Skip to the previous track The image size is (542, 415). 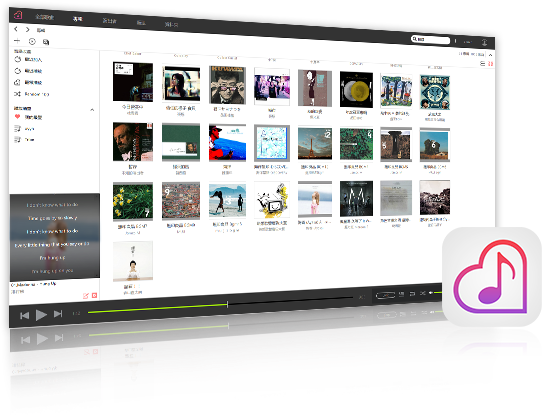point(25,315)
